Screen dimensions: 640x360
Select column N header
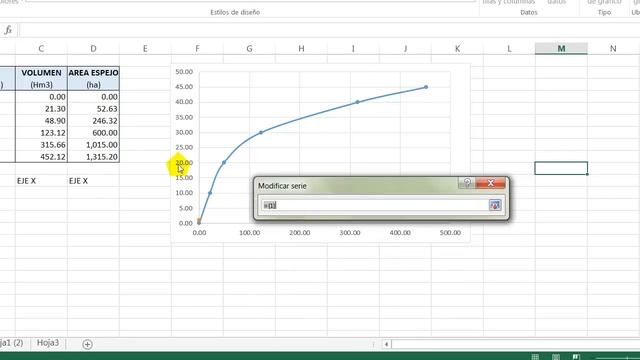click(x=613, y=49)
